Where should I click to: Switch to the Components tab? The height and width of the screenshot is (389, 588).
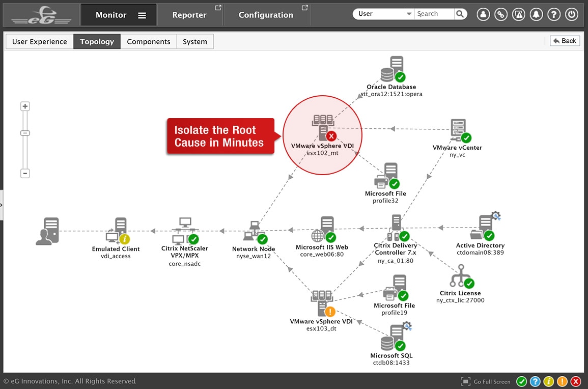pos(149,42)
